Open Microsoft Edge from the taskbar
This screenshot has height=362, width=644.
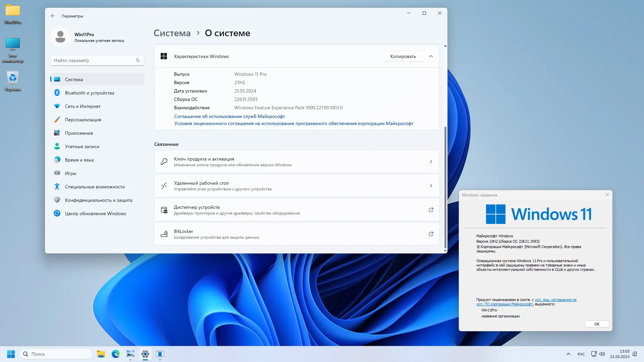coord(116,354)
